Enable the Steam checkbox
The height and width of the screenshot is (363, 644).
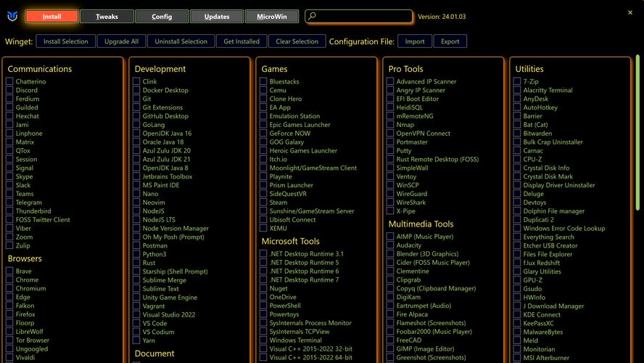pos(263,202)
